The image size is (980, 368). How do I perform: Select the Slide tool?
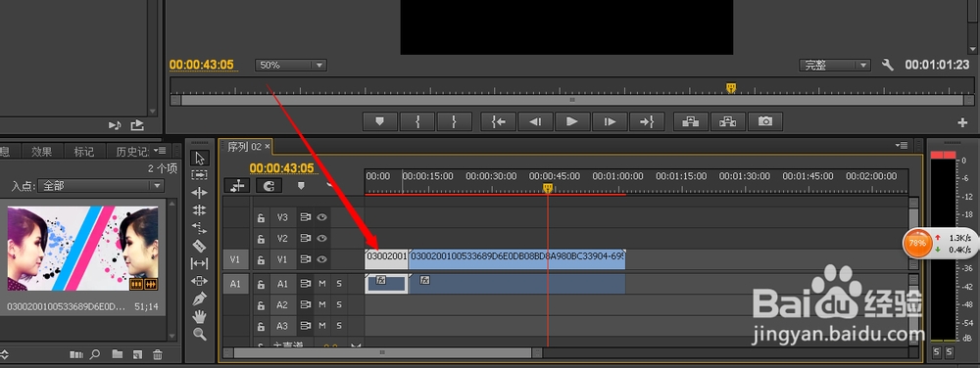coord(199,281)
